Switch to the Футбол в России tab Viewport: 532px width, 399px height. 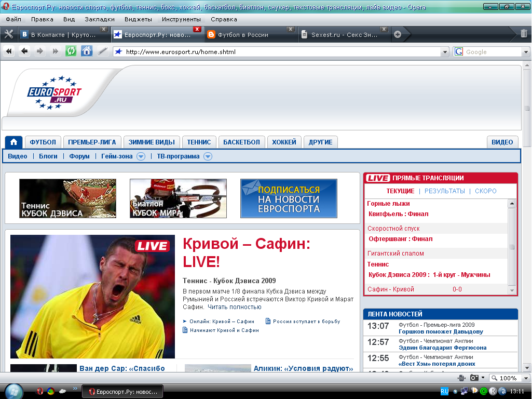pyautogui.click(x=243, y=35)
